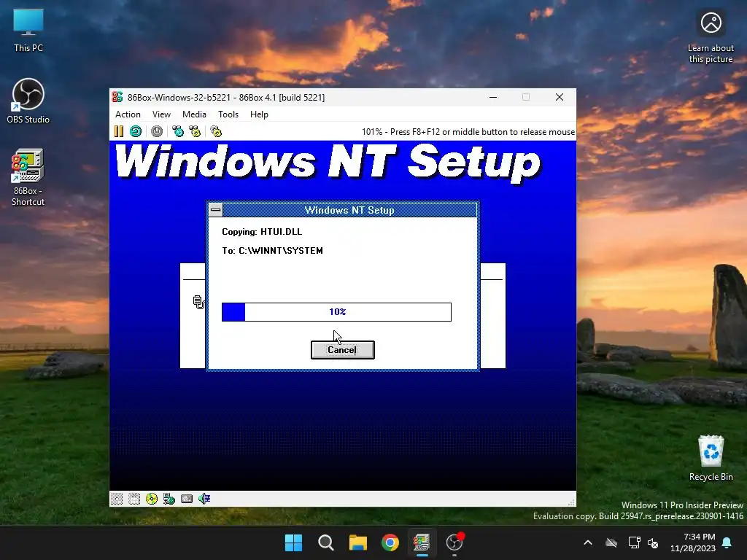Select This PC desktop icon
This screenshot has height=560, width=747.
[28, 31]
